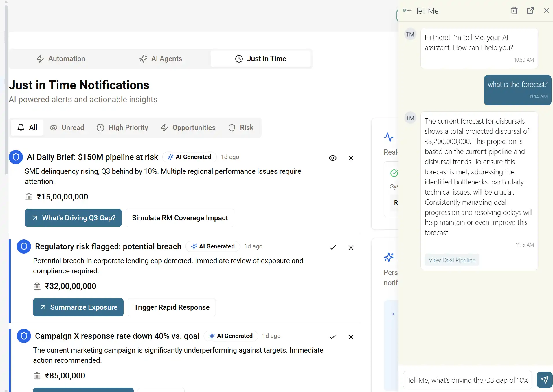This screenshot has height=392, width=553.
Task: Filter by Opportunities
Action: [188, 128]
